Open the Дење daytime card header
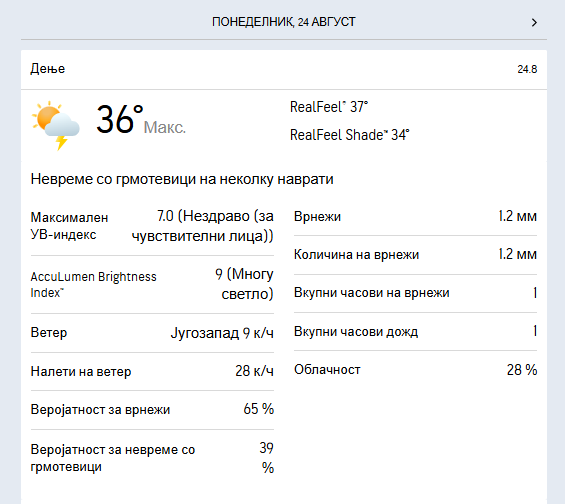 (284, 69)
